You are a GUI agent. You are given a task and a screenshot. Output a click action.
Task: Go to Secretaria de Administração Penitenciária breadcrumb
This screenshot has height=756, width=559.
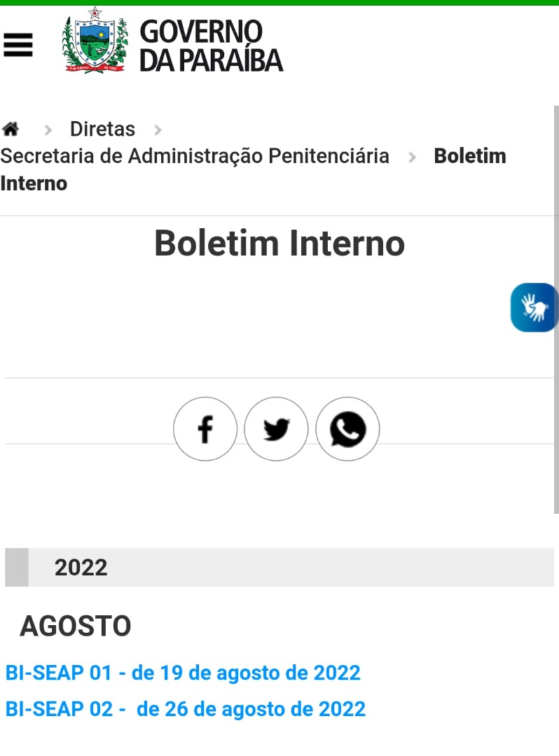(x=195, y=156)
